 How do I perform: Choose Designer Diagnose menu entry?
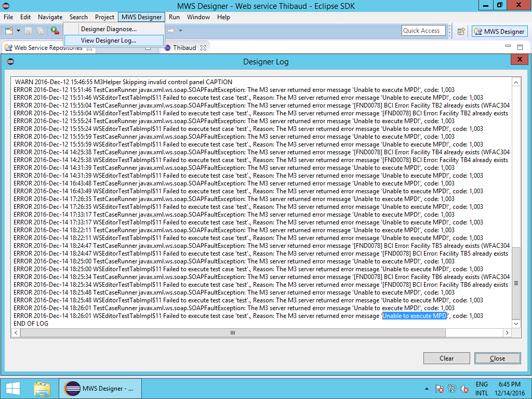tap(109, 29)
